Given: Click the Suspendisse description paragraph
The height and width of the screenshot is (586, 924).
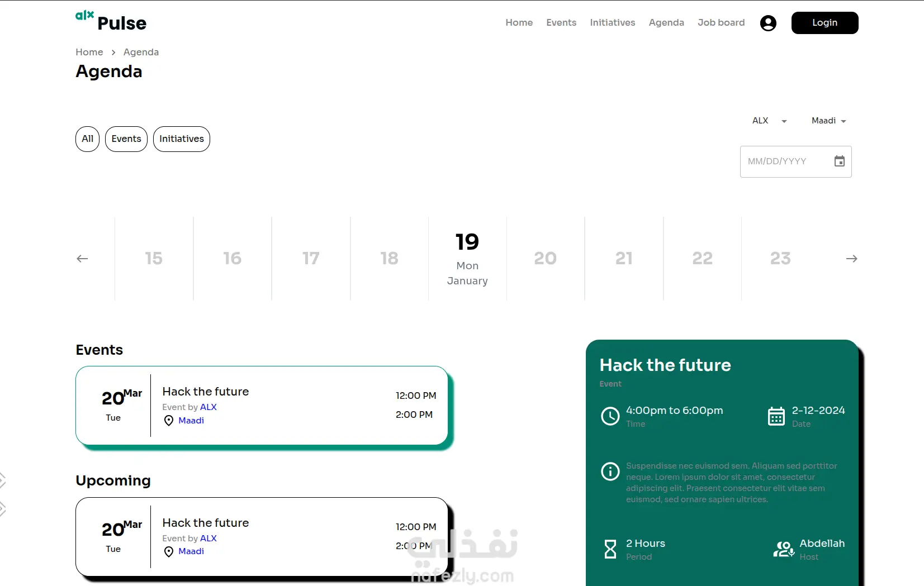Looking at the screenshot, I should click(731, 483).
